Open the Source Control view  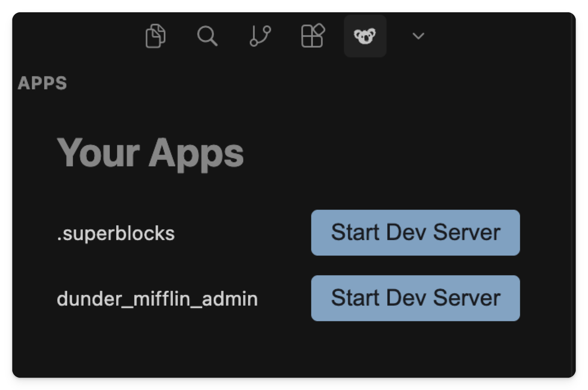pos(260,36)
